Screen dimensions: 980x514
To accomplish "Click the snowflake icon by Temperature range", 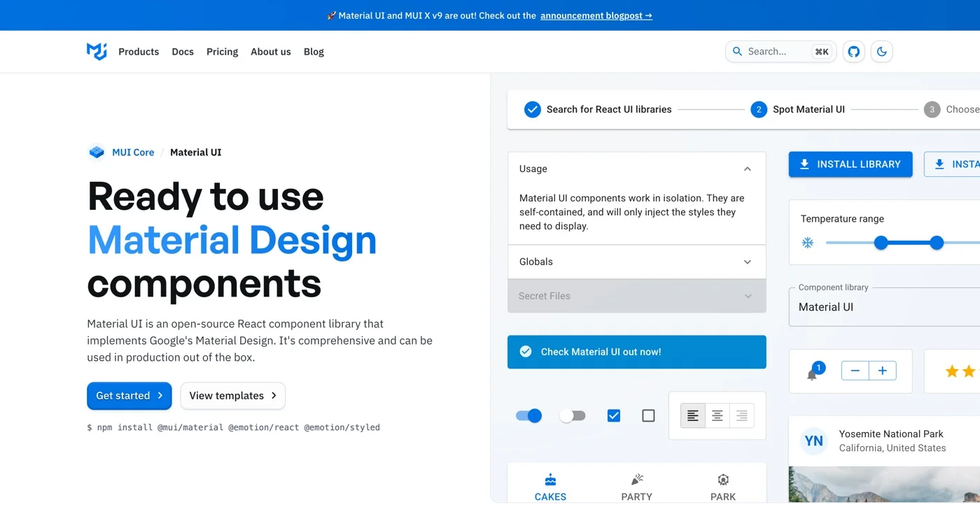I will 807,243.
